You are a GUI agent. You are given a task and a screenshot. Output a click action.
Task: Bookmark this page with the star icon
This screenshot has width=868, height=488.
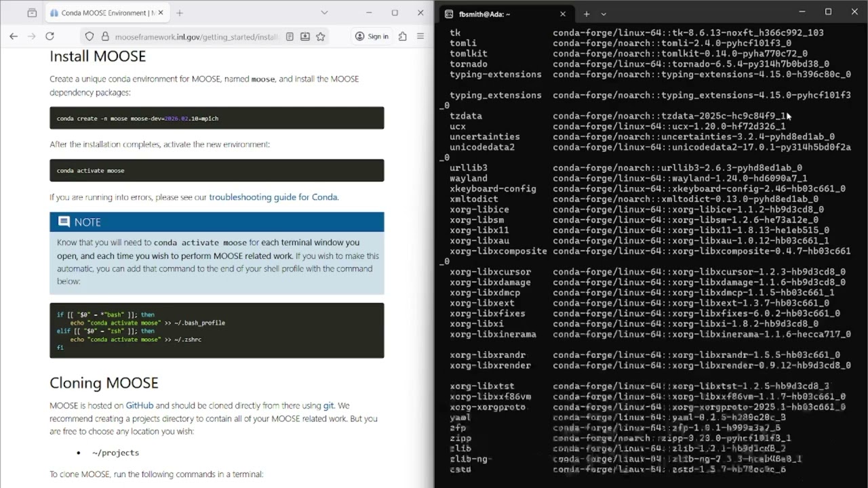coord(321,37)
